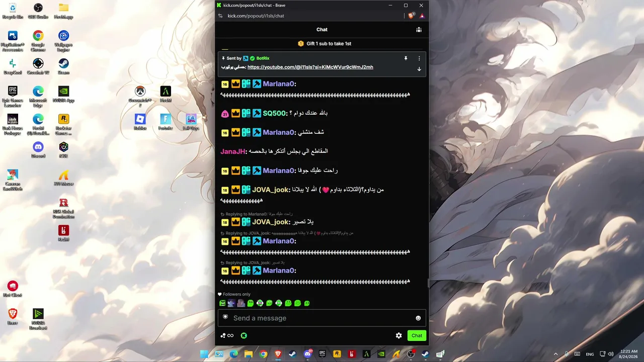Open the emoji picker in the message box
This screenshot has width=644, height=362.
418,318
